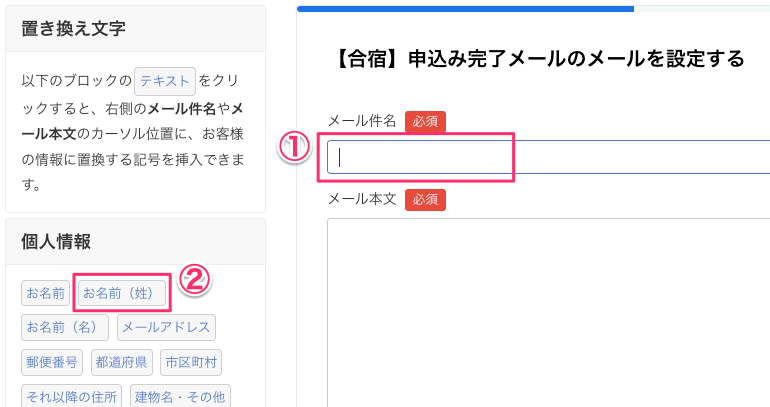The image size is (770, 407).
Task: Click the 【合宿】申込み完了メール page heading
Action: coord(535,59)
